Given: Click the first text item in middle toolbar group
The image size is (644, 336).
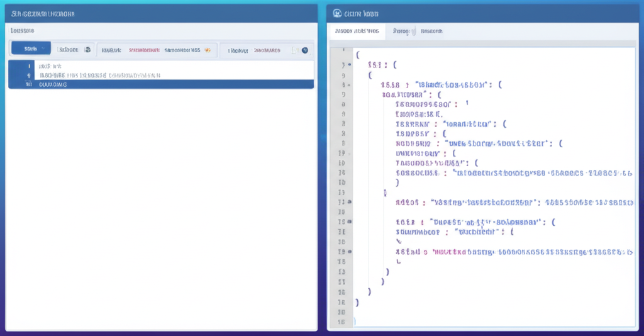Looking at the screenshot, I should click(111, 50).
